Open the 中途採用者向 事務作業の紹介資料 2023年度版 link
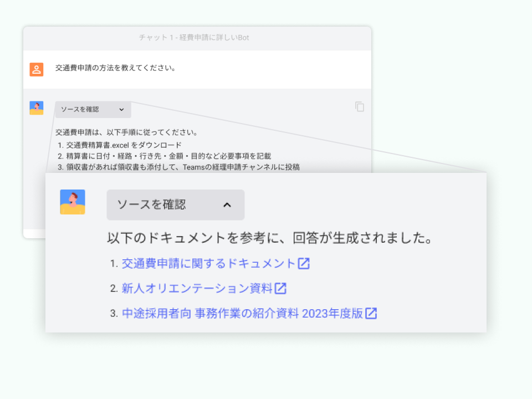Screen dimensions: 532x399 (x=244, y=313)
